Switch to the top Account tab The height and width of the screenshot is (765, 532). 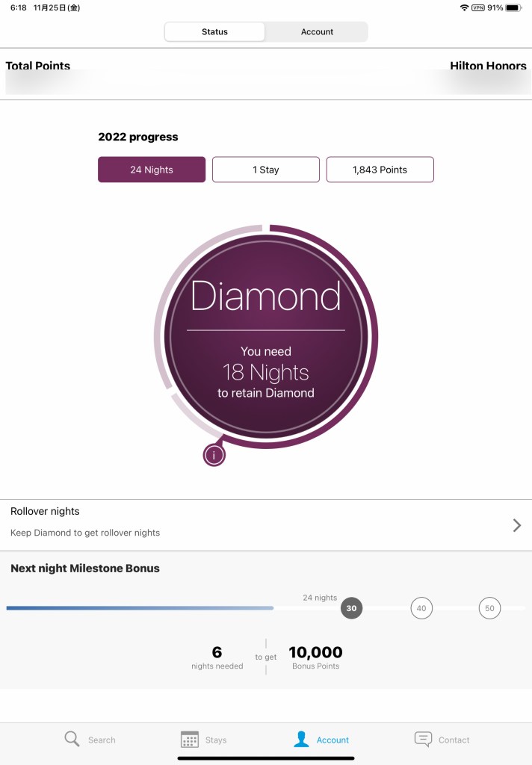(x=317, y=32)
